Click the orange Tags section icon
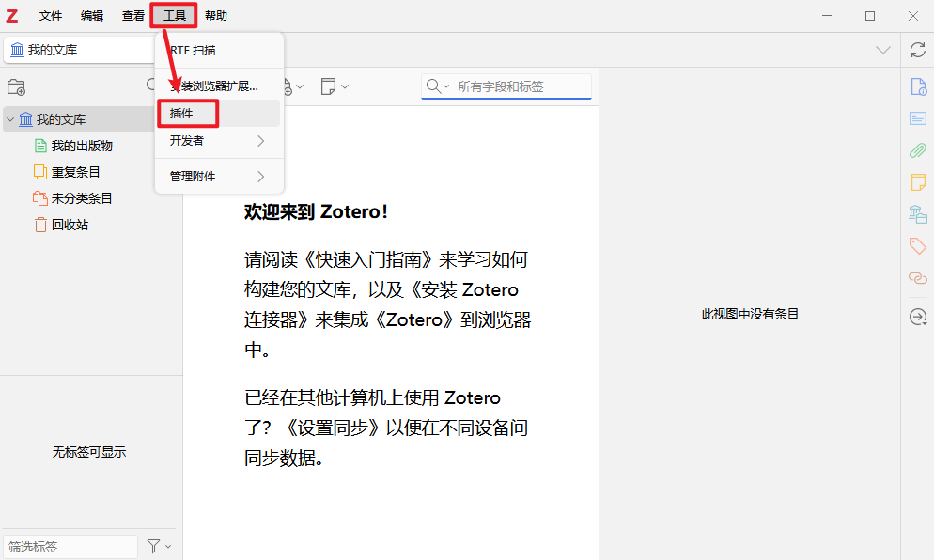 pyautogui.click(x=917, y=246)
